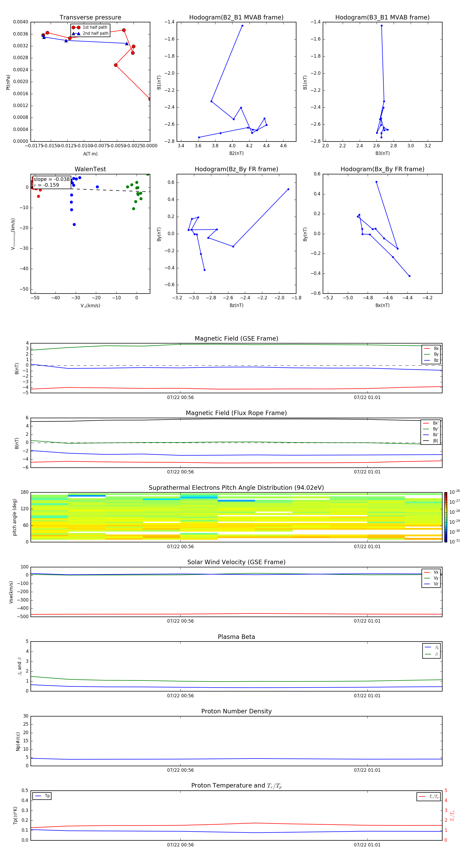Click the Suprathermal Electrons Pitch Angle Distribution title
The image size is (473, 868).
(x=236, y=488)
